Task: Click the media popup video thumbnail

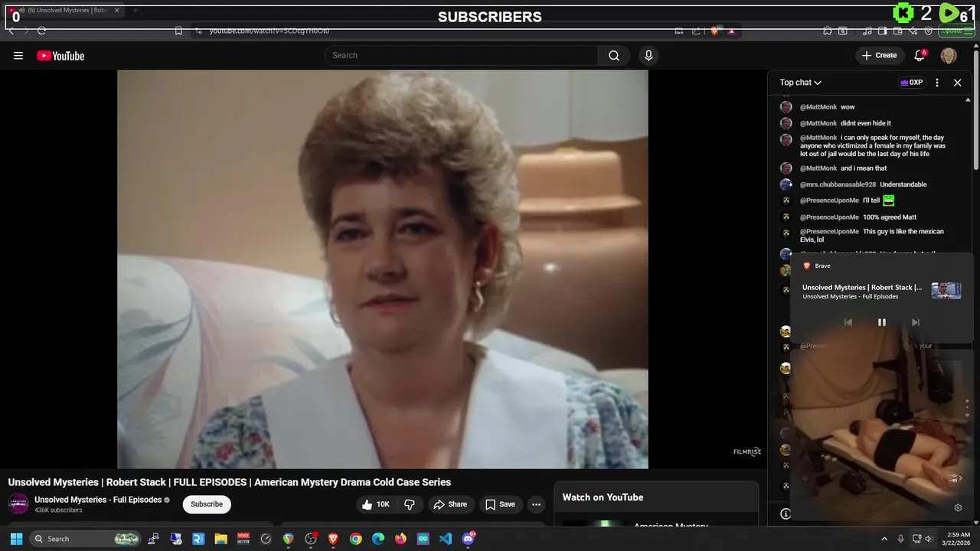Action: click(946, 291)
